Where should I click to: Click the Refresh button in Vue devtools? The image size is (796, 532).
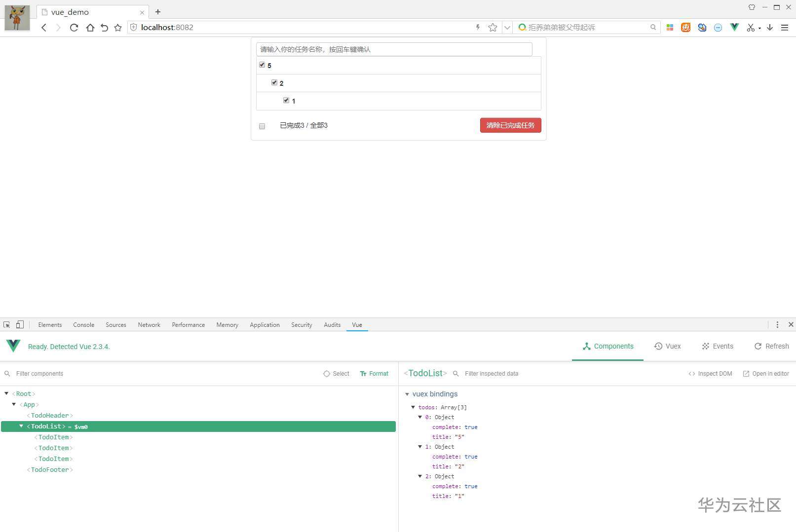772,347
